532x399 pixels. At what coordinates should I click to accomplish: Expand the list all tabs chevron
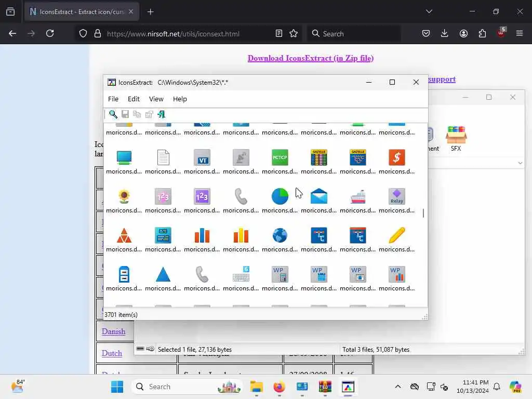click(429, 11)
